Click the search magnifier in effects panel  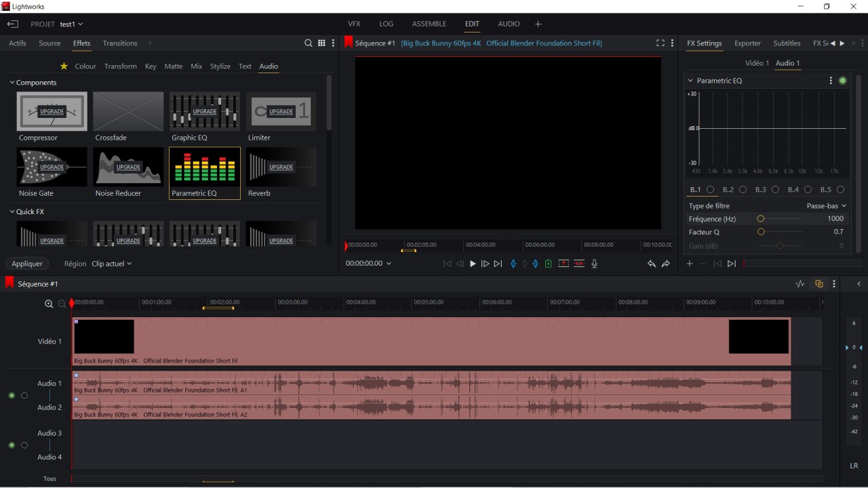[x=309, y=43]
